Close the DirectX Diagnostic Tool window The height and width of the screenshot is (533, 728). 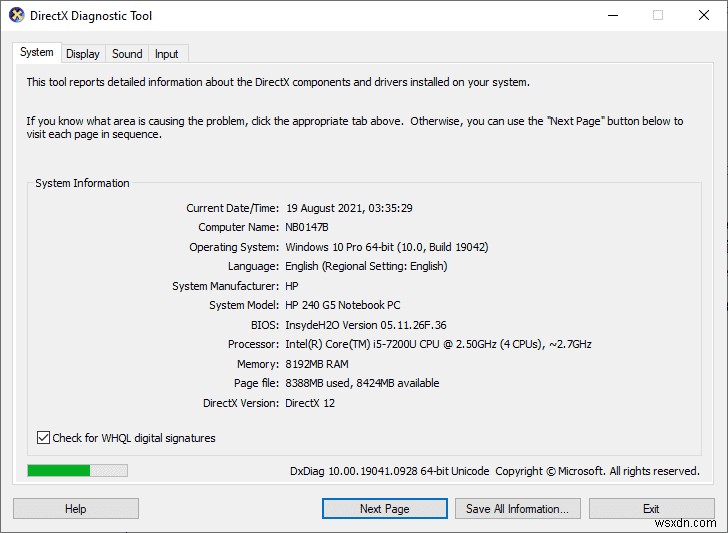click(704, 16)
